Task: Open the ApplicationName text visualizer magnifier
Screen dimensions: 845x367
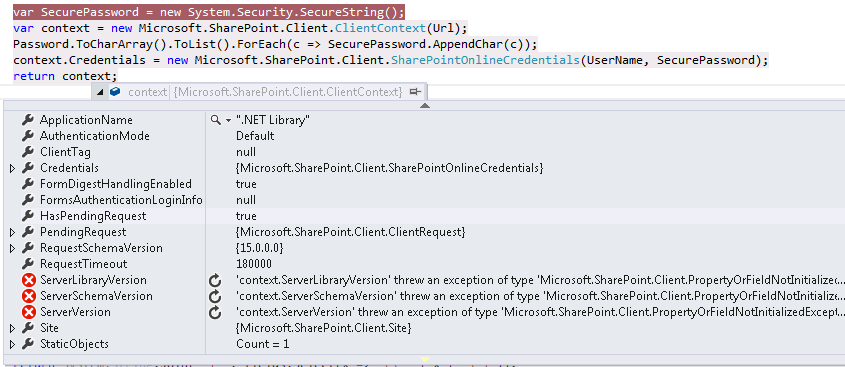Action: [216, 120]
